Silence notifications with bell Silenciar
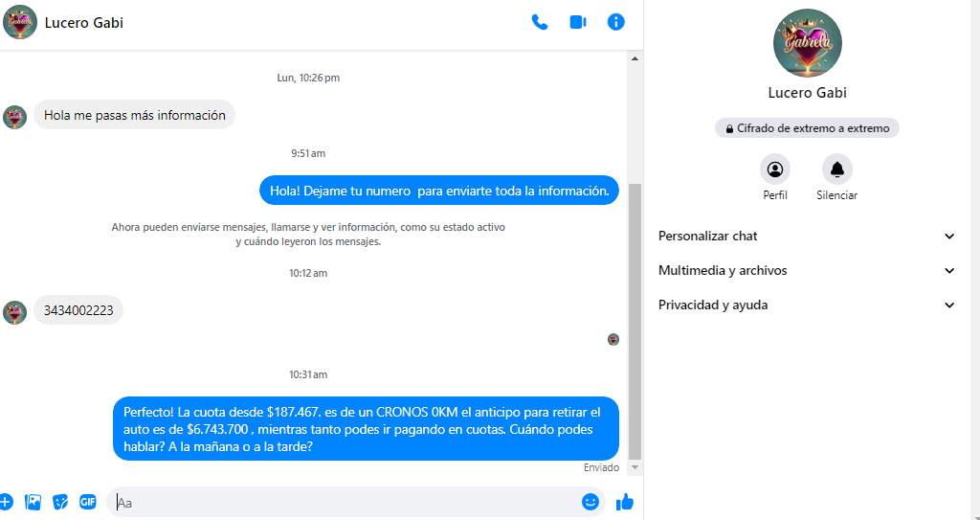The height and width of the screenshot is (520, 980). pos(836,178)
